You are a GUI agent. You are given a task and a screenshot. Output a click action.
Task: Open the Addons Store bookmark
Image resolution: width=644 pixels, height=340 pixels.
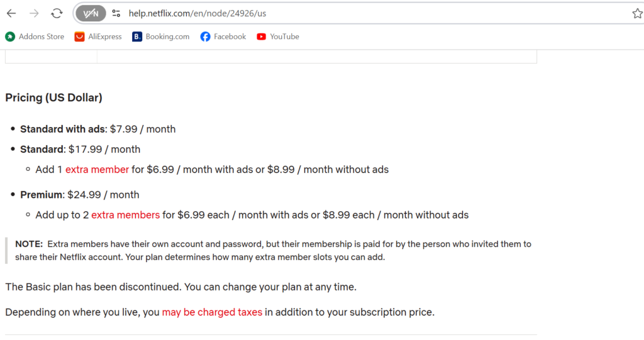click(35, 36)
